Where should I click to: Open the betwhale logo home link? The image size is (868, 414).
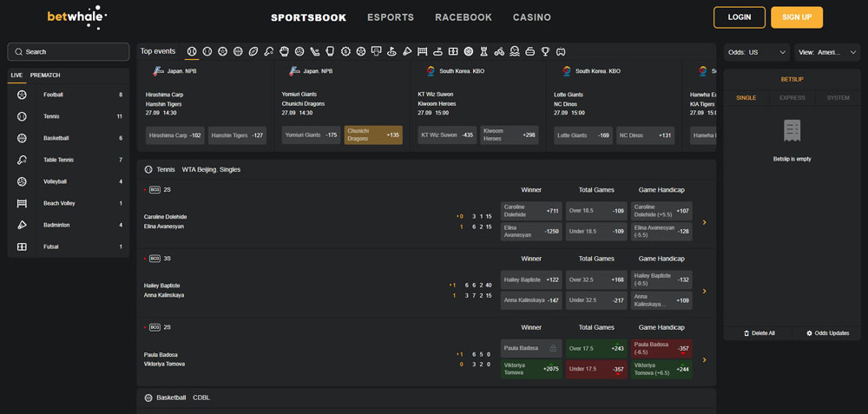click(x=76, y=17)
